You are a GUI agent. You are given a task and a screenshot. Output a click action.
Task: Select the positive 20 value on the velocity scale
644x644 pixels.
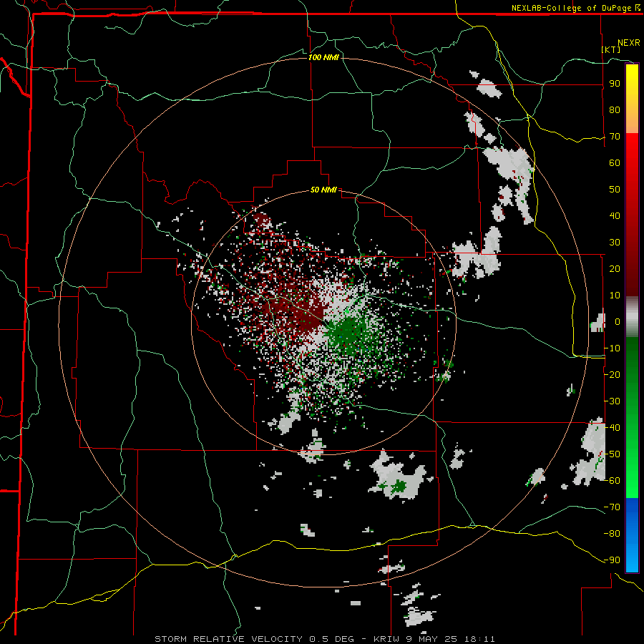(615, 268)
